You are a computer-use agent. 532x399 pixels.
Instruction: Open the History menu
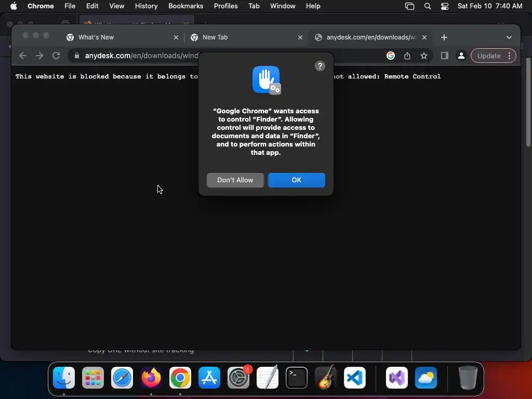146,6
